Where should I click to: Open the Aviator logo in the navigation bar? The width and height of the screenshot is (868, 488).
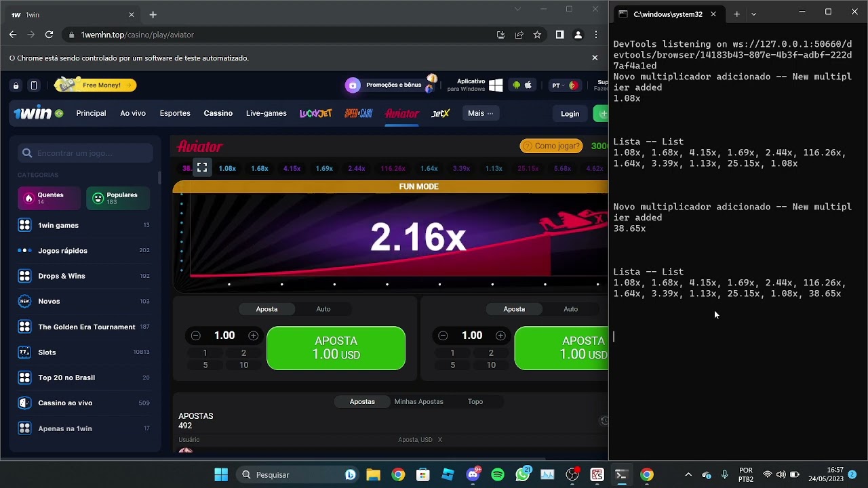(402, 113)
